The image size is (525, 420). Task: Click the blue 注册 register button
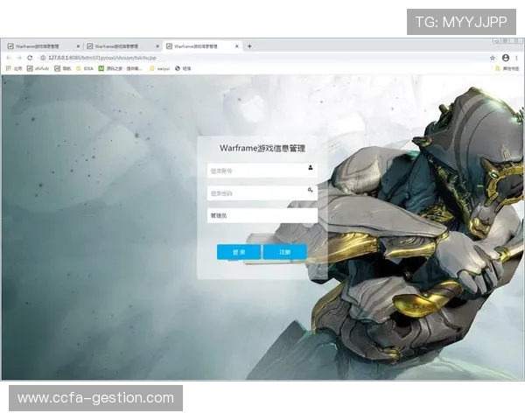(284, 252)
